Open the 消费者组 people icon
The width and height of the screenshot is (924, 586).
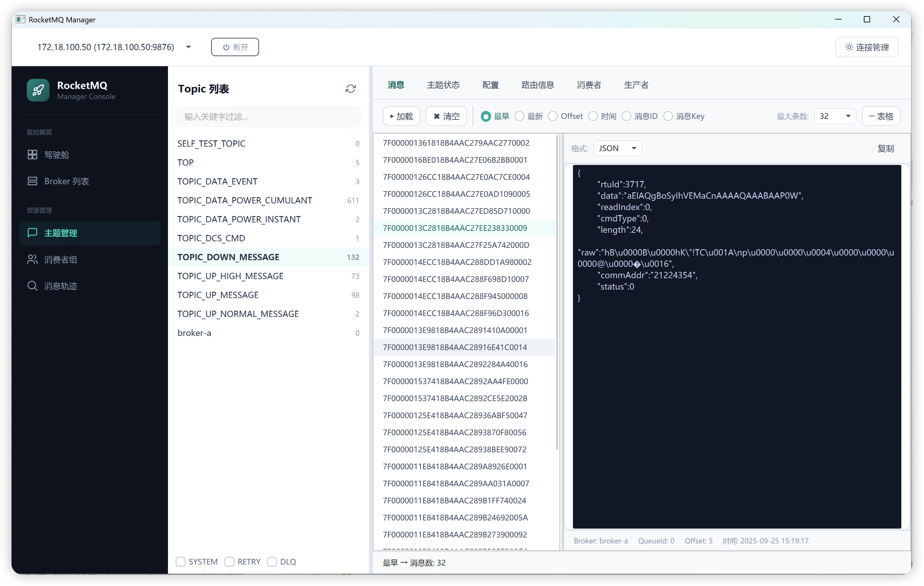pyautogui.click(x=32, y=260)
